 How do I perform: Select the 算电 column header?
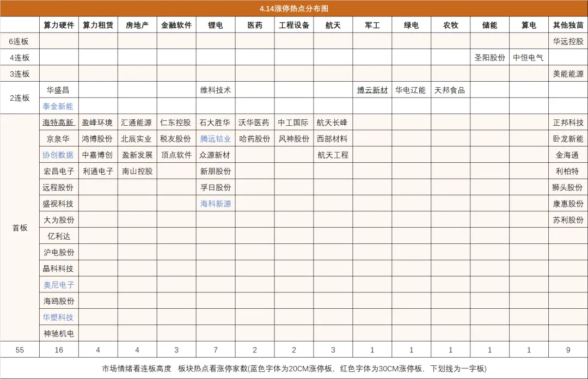(529, 25)
